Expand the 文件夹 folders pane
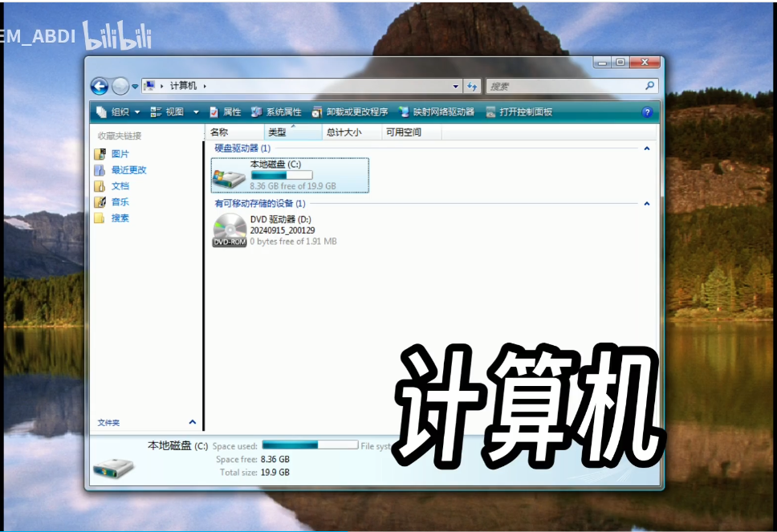The image size is (777, 532). (x=192, y=422)
